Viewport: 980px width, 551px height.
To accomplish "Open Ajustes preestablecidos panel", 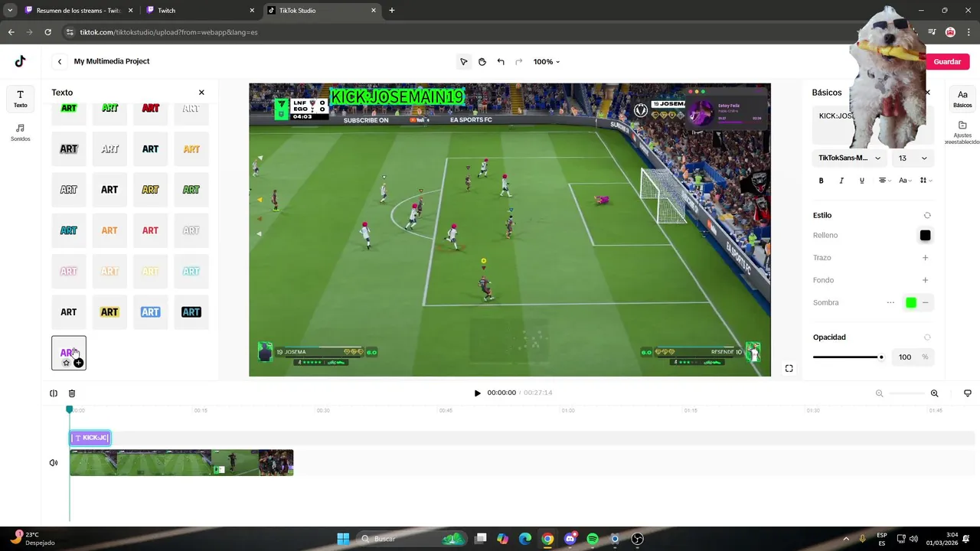I will [962, 131].
